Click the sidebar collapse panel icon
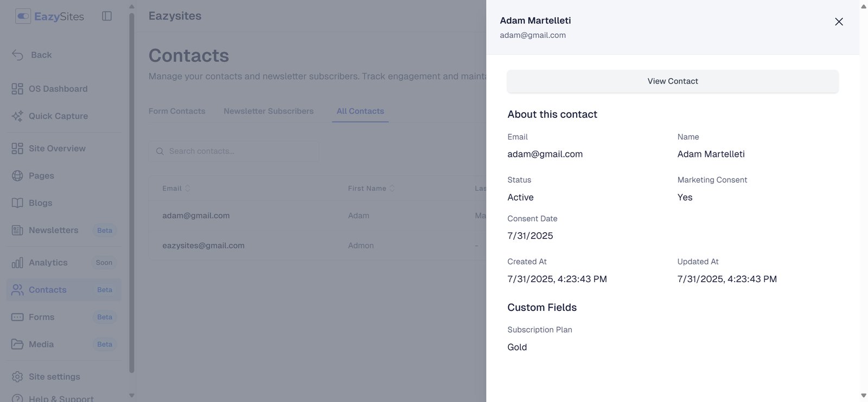Viewport: 868px width, 402px height. pyautogui.click(x=107, y=16)
